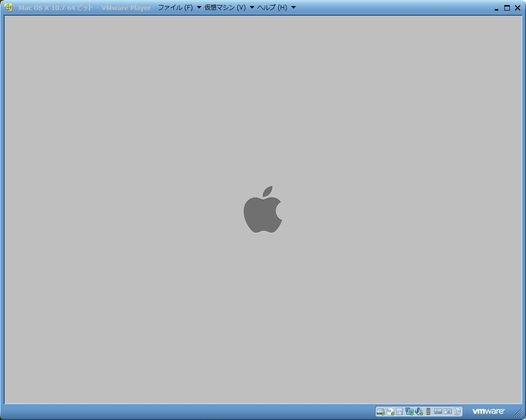This screenshot has height=420, width=526.
Task: Click the narrow dark device icon after sound card
Action: pos(428,411)
